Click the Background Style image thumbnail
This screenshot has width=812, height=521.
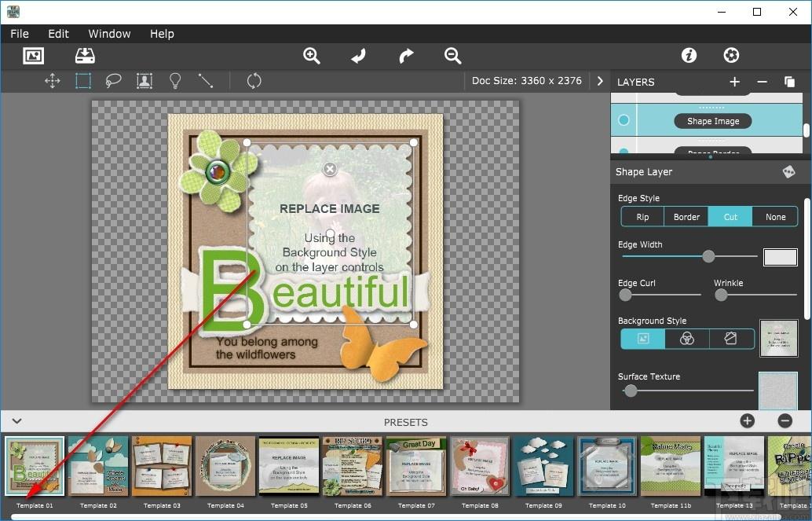tap(779, 338)
